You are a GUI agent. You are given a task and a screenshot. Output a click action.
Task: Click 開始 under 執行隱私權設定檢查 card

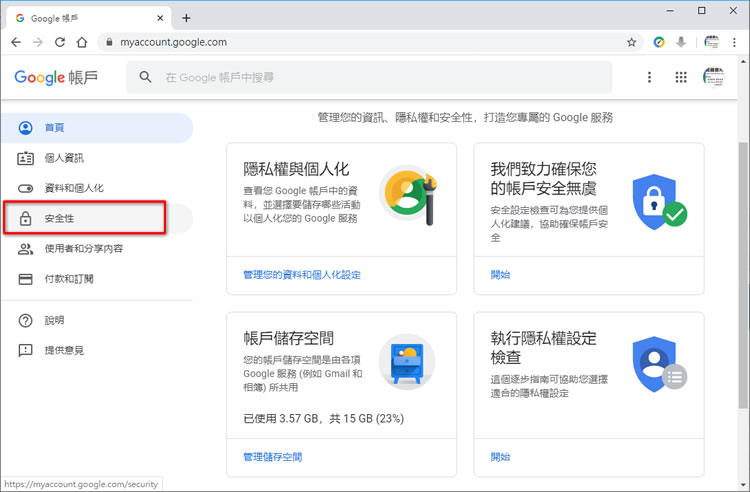500,457
